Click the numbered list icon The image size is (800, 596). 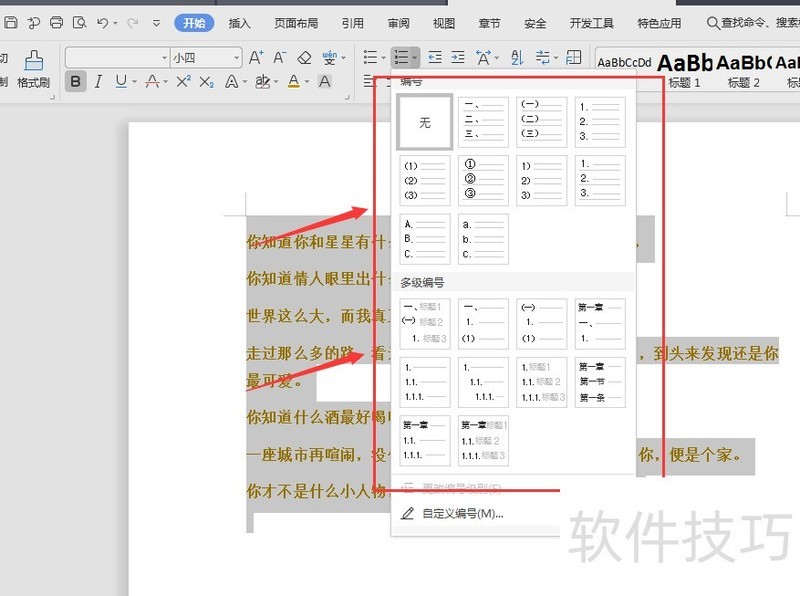coord(402,57)
